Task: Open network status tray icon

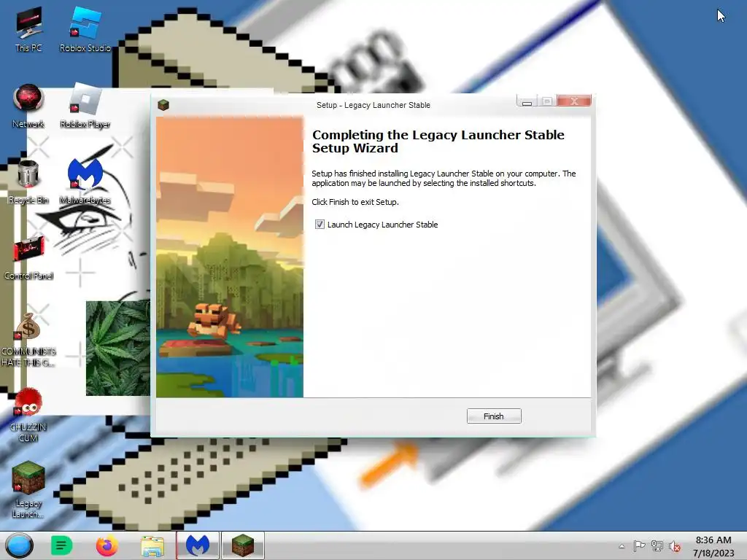Action: [x=657, y=546]
